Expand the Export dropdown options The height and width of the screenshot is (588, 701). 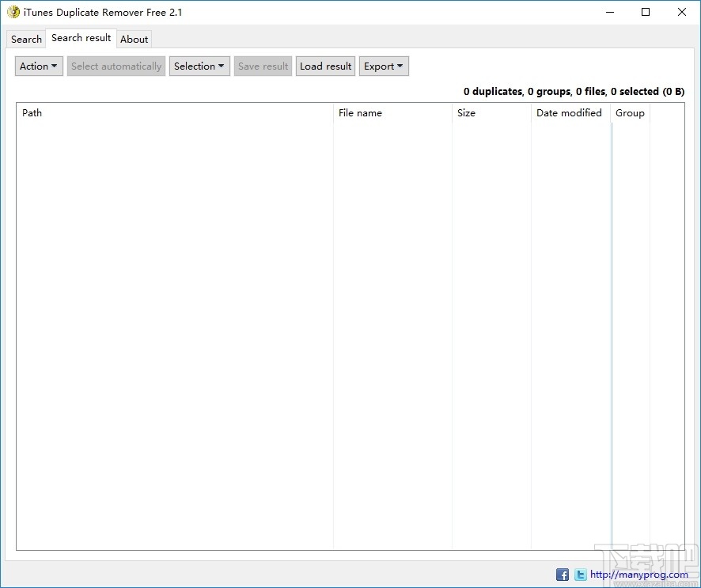(x=384, y=66)
